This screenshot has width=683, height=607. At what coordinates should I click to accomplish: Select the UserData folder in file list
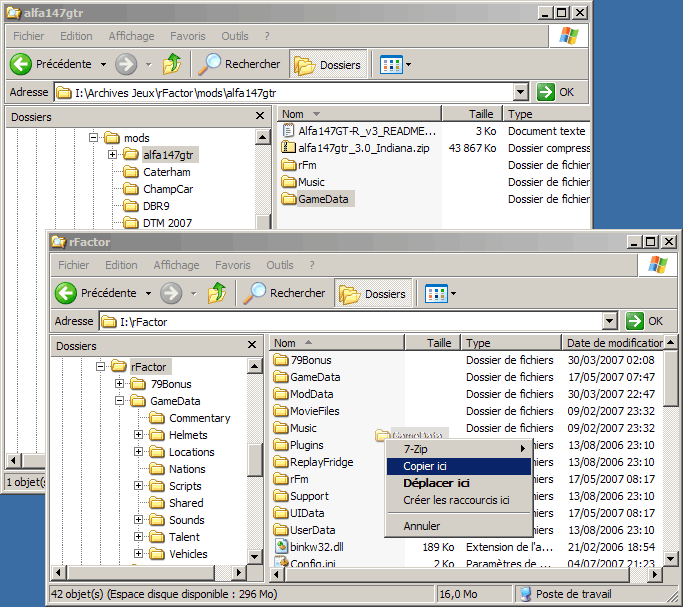[304, 529]
